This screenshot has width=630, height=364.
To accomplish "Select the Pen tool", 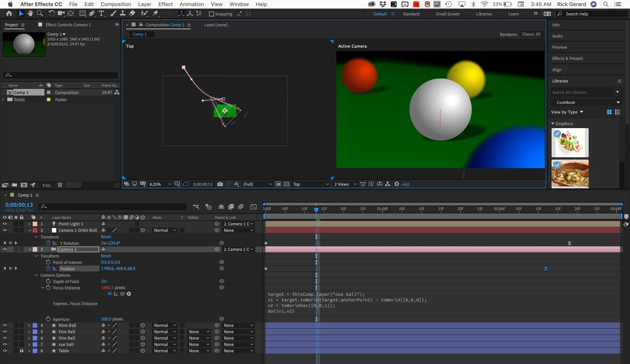I will coord(92,13).
